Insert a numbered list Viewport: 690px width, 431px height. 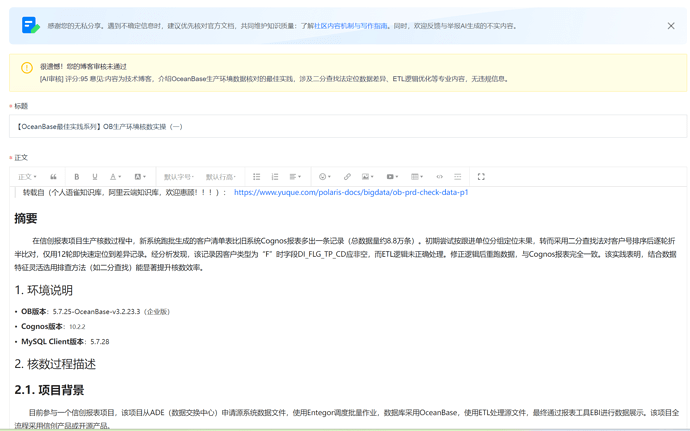tap(275, 177)
